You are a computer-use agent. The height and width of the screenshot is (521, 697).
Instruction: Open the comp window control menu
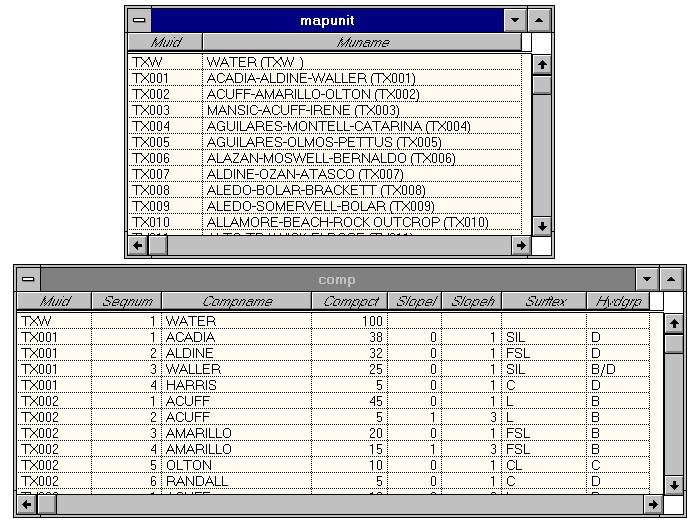pyautogui.click(x=29, y=280)
